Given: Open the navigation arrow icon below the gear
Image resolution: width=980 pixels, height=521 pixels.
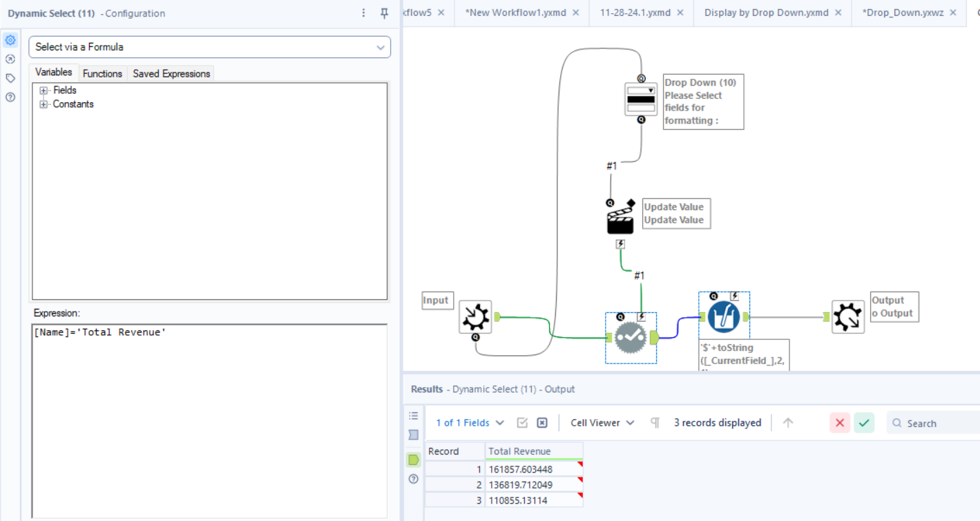Looking at the screenshot, I should pos(10,59).
